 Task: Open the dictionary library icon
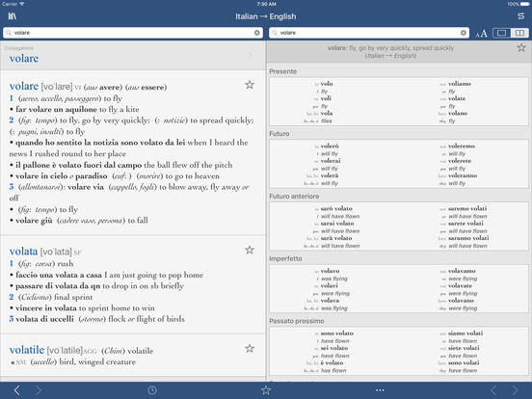click(x=13, y=16)
